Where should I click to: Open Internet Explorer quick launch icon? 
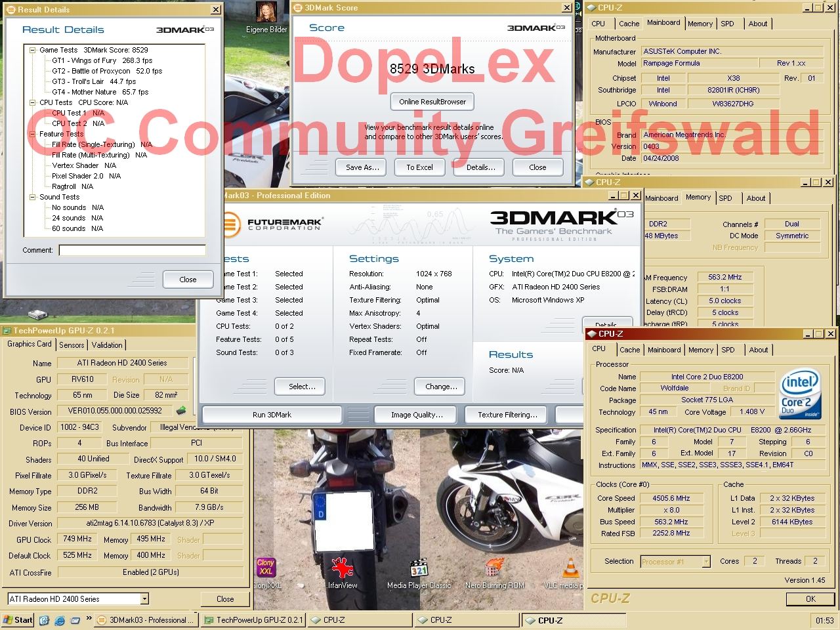point(60,619)
